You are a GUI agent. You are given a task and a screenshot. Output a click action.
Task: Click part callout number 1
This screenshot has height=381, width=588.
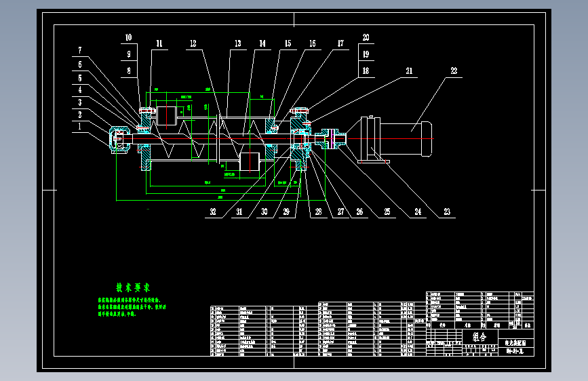(x=79, y=126)
